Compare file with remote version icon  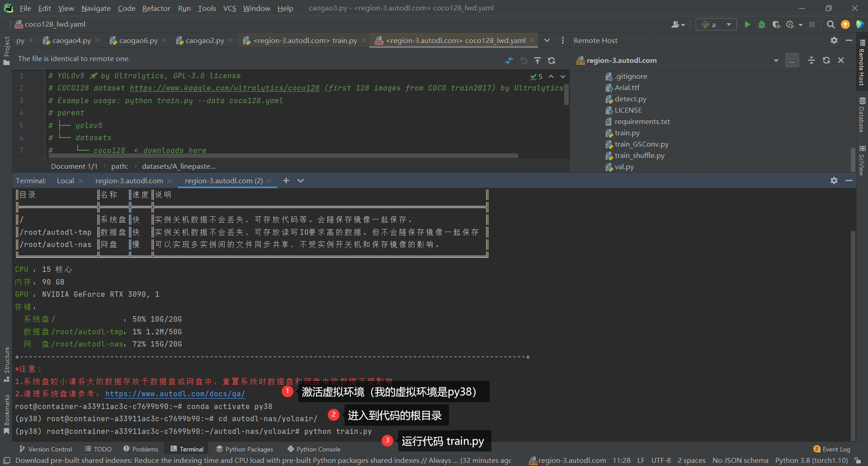(x=509, y=61)
